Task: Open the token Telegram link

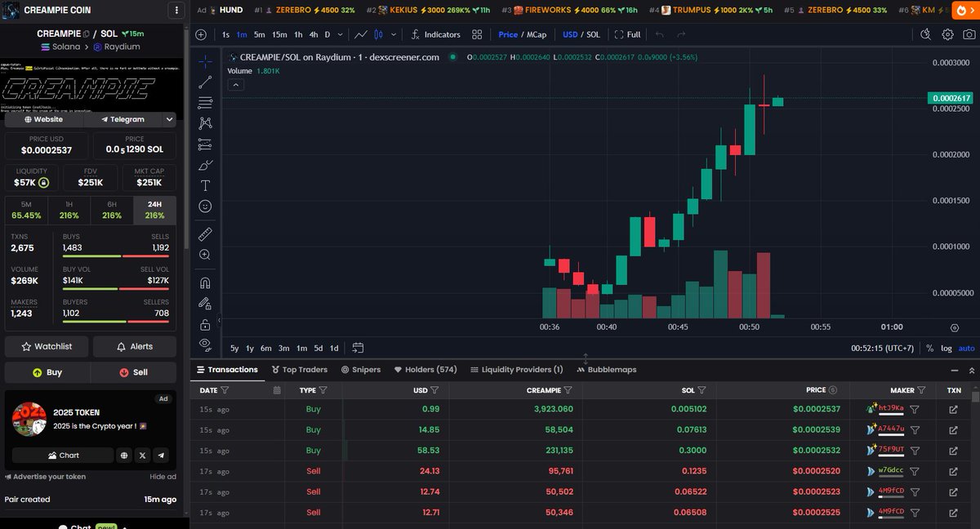Action: (x=122, y=119)
